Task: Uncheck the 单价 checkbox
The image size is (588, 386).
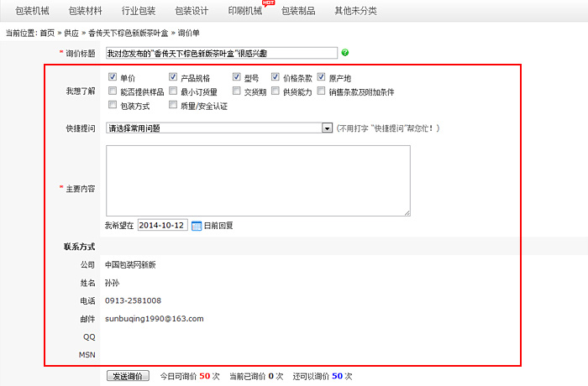Action: (113, 78)
